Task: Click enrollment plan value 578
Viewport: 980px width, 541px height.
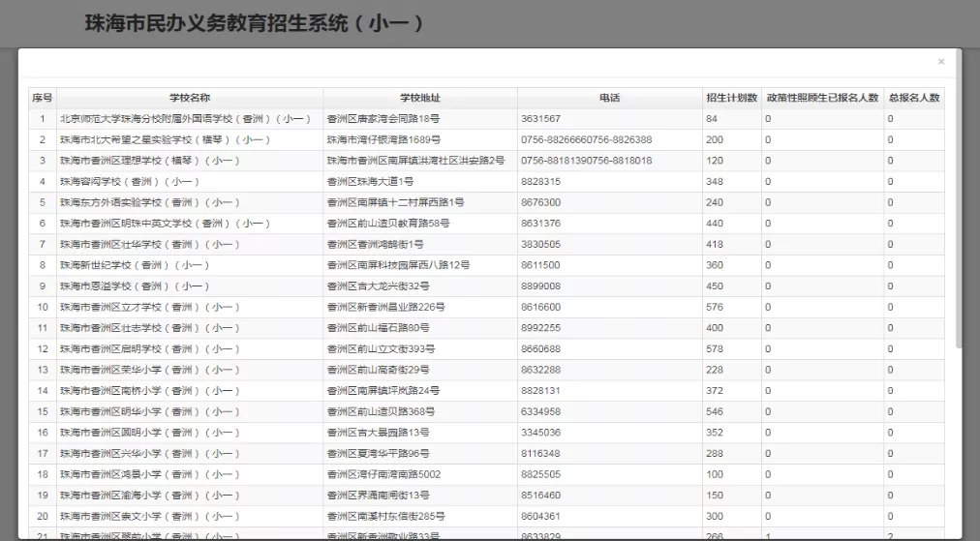Action: (716, 349)
